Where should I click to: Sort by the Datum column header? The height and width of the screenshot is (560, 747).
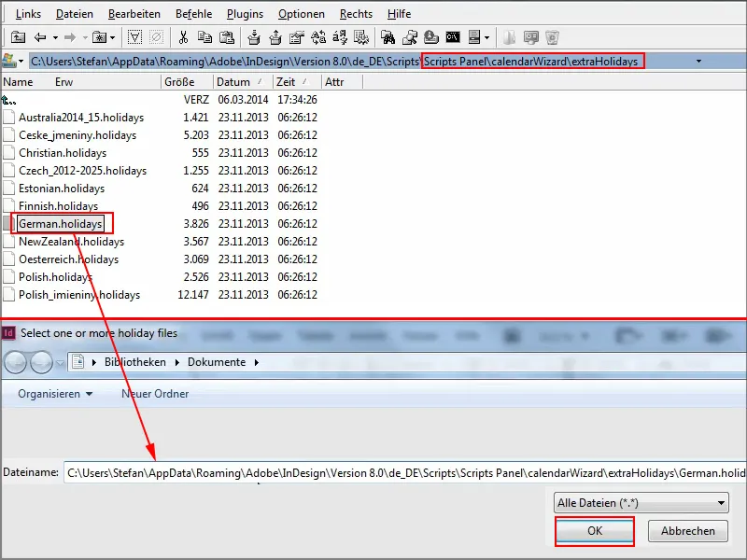click(x=233, y=82)
